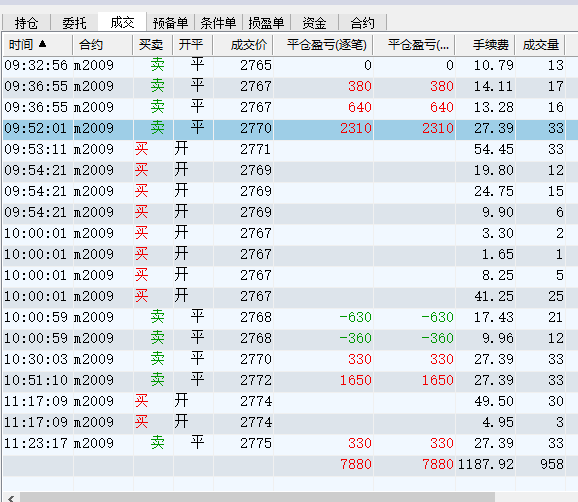This screenshot has width=578, height=502.
Task: Sort by the 成交量 column header
Action: 540,45
